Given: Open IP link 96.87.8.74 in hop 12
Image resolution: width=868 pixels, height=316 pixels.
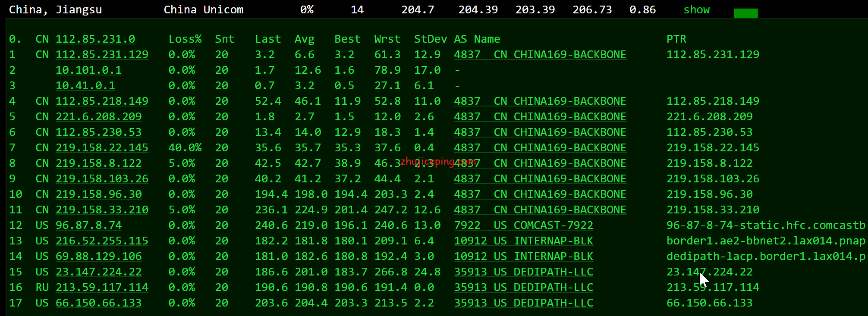Looking at the screenshot, I should 89,225.
